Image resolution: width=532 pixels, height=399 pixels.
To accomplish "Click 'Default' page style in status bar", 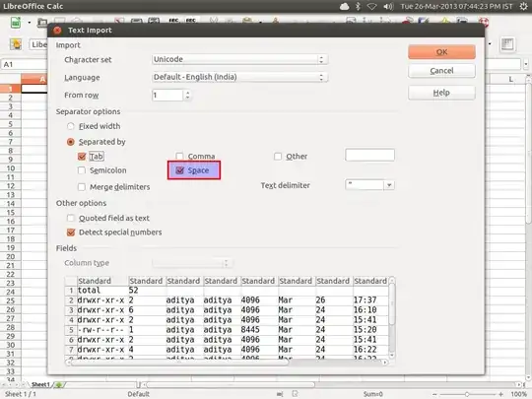I will click(x=139, y=394).
